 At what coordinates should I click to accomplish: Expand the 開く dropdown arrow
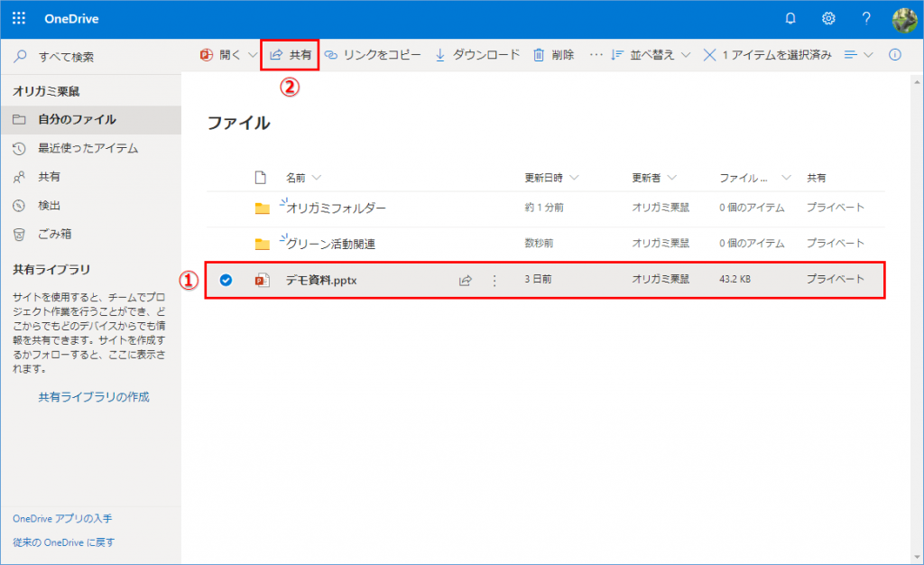(253, 55)
